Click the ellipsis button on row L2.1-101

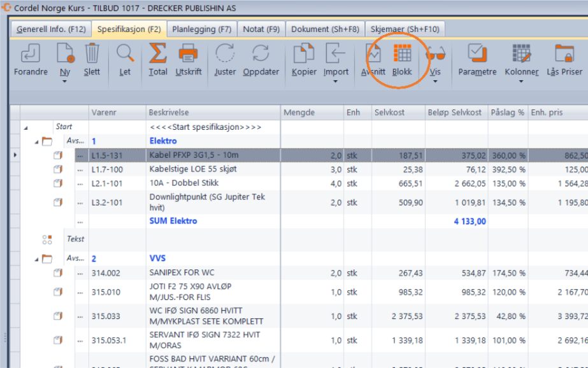(80, 183)
